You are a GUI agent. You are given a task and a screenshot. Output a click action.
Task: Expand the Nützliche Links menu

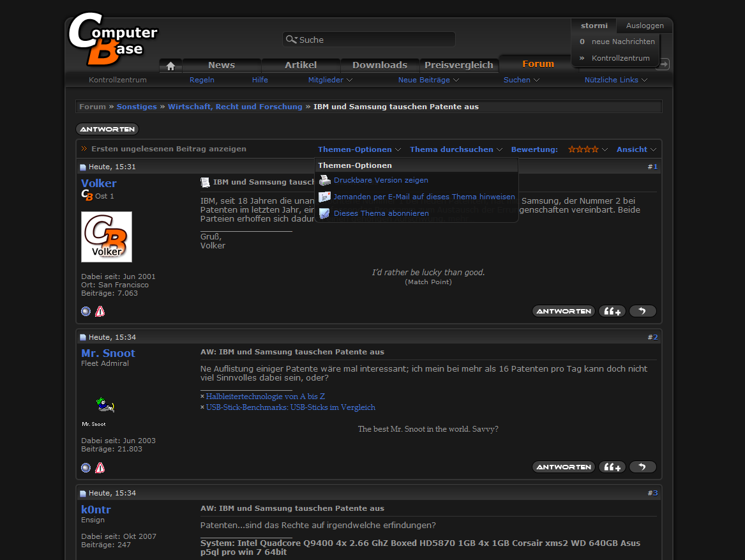point(616,80)
